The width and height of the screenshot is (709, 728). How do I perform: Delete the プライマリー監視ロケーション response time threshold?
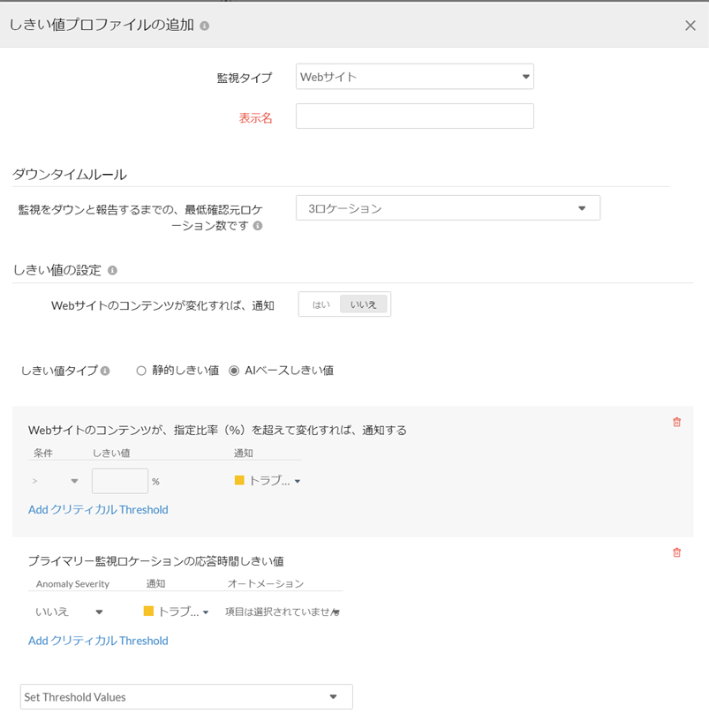click(x=676, y=552)
